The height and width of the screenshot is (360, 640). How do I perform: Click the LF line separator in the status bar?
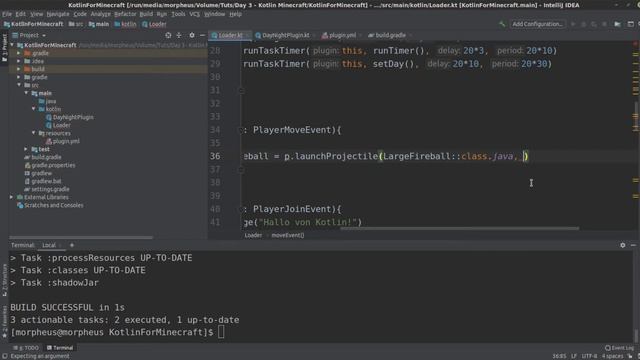tap(574, 356)
